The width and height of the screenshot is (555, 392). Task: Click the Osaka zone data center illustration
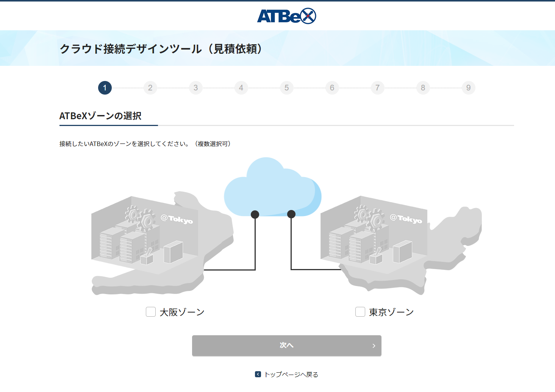(x=162, y=243)
